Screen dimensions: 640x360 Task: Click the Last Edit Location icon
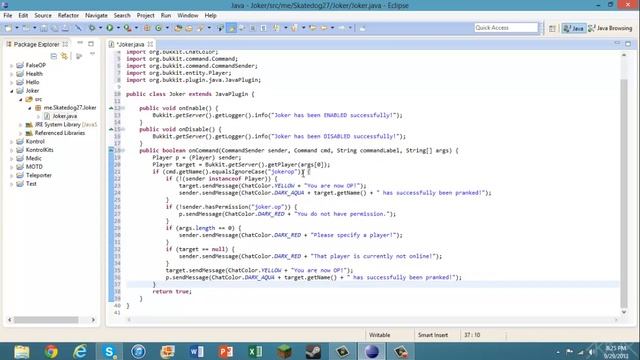pyautogui.click(x=313, y=28)
